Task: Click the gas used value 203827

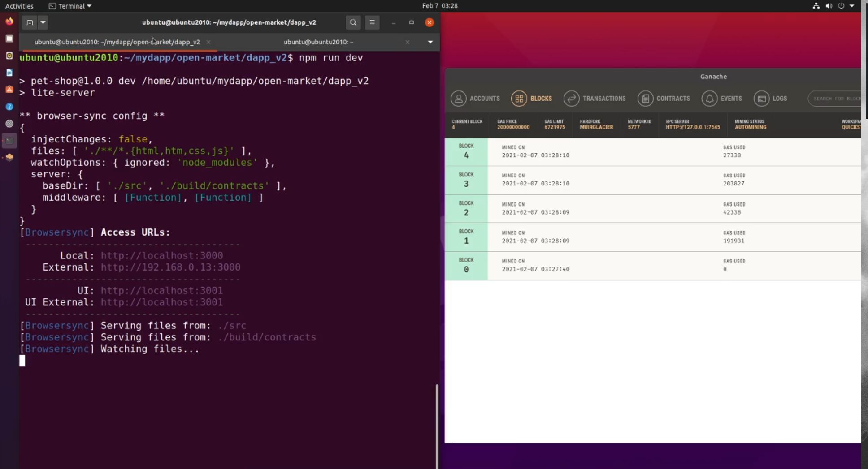Action: pos(733,184)
